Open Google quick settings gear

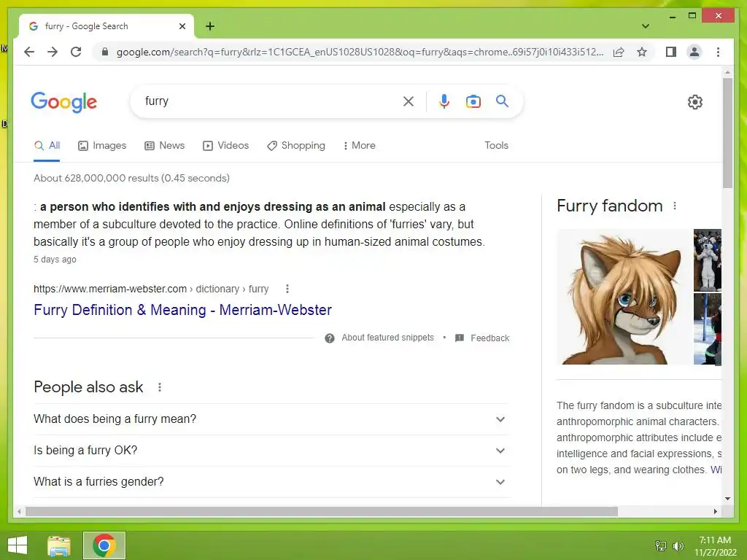tap(694, 102)
